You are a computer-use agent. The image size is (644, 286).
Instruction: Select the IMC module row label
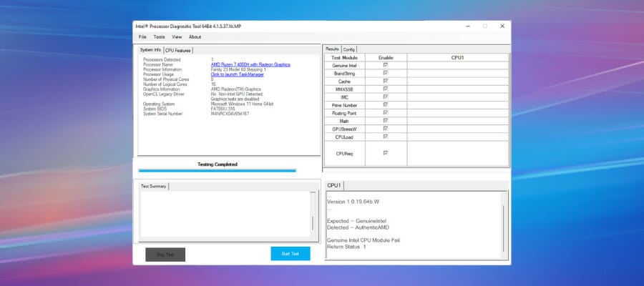point(345,97)
